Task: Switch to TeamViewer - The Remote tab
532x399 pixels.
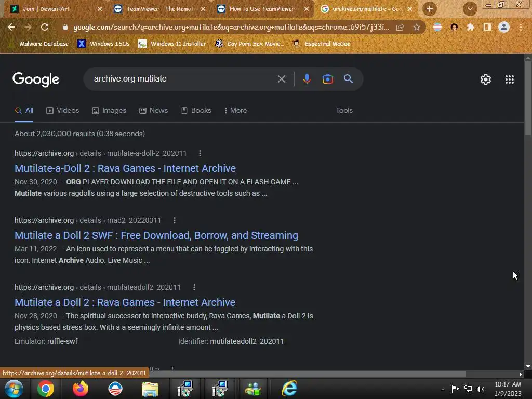Action: click(x=159, y=9)
